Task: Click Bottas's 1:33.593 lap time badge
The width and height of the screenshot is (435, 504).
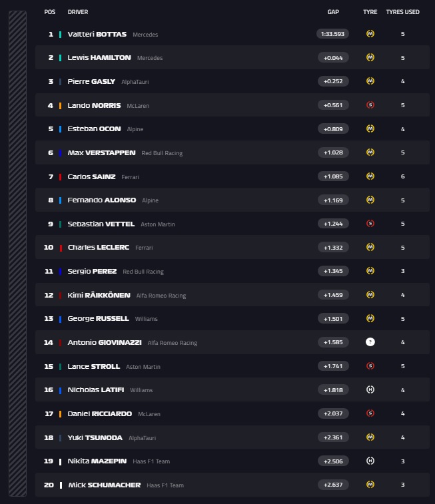Action: click(x=332, y=34)
